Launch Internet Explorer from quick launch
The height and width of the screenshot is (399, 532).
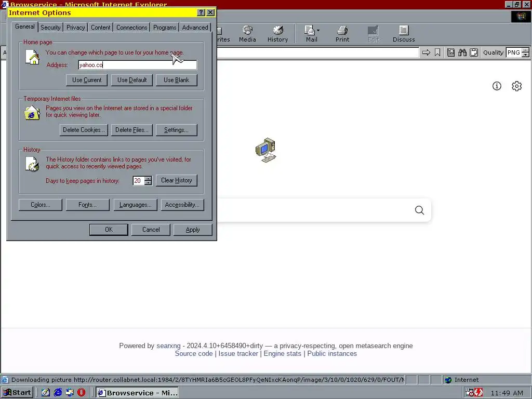[58, 393]
